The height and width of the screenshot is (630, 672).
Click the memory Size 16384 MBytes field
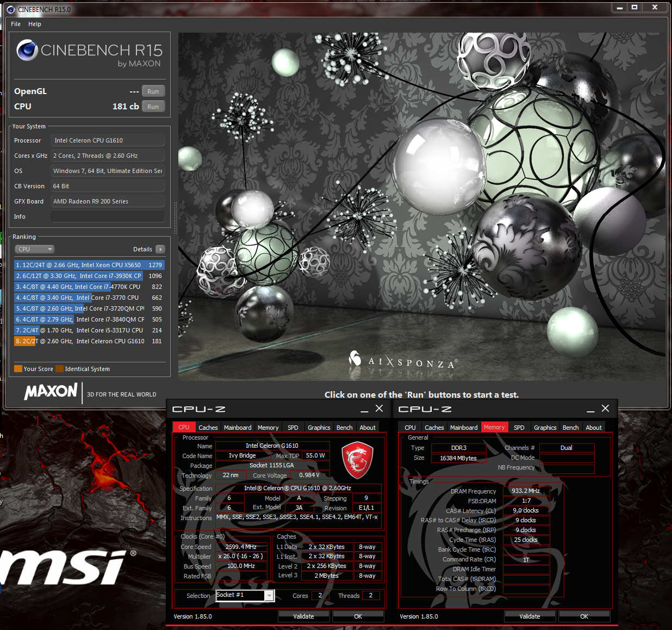pos(458,458)
